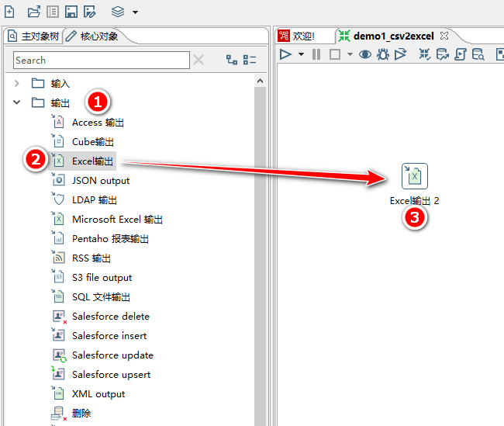504x426 pixels.
Task: Select the S3 file output step
Action: 102,278
